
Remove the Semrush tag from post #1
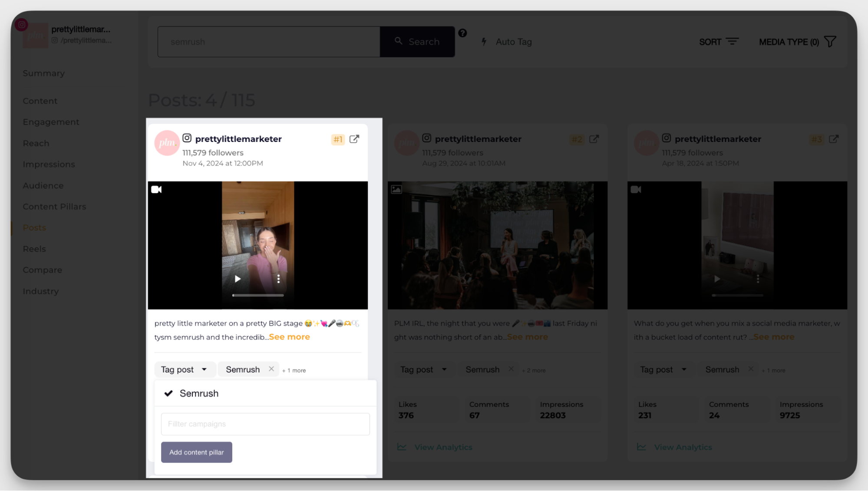click(271, 369)
